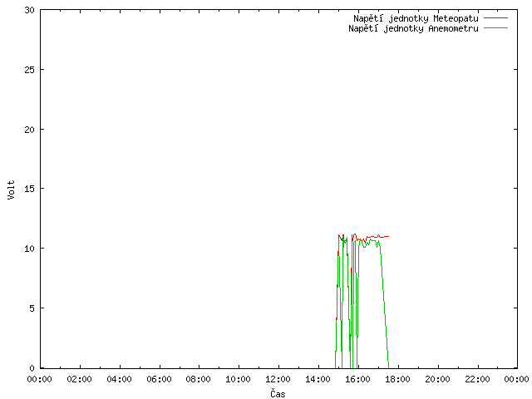Image resolution: width=532 pixels, height=399 pixels.
Task: Click the y-axis value 0
Action: [32, 368]
